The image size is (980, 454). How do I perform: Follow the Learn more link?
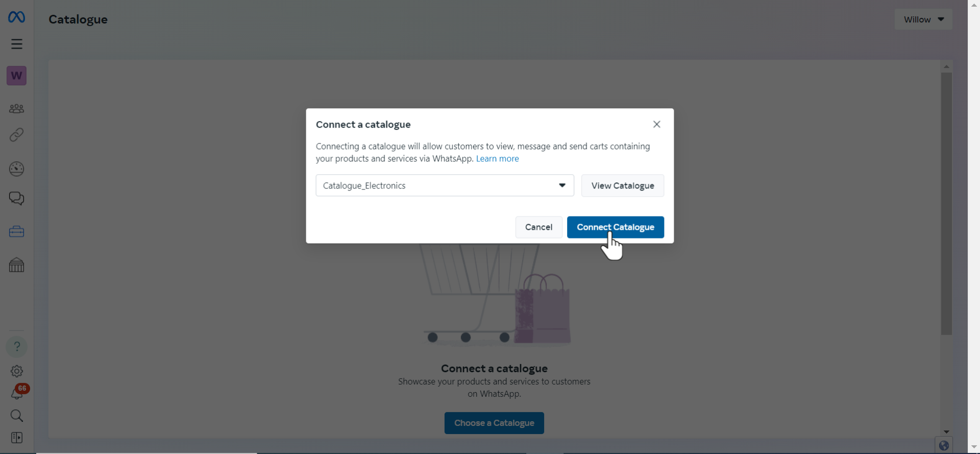(497, 159)
